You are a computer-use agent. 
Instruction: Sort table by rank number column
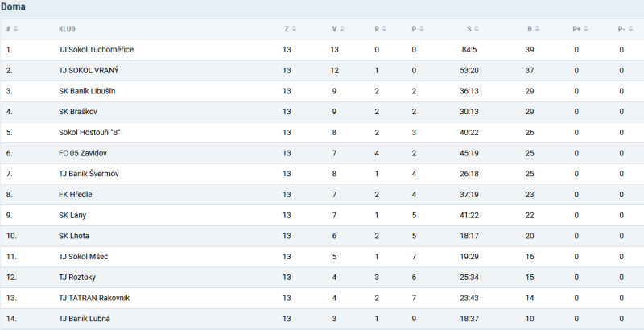(15, 29)
